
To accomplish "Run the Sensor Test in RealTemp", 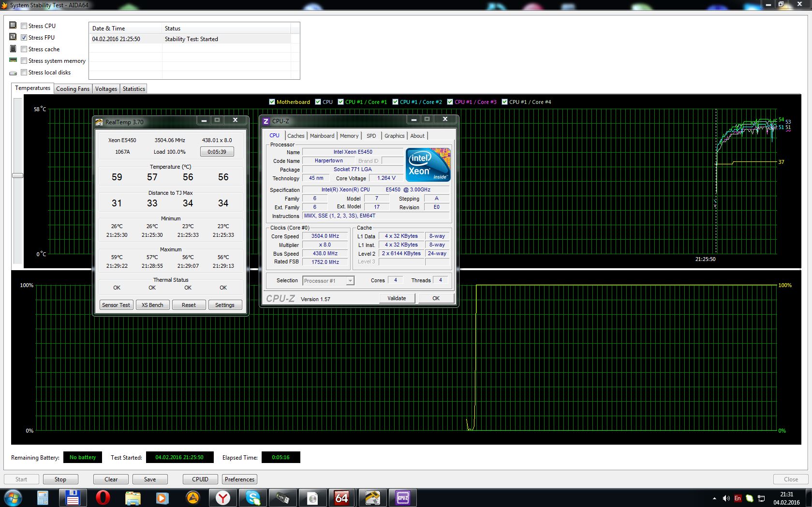I will pos(116,305).
